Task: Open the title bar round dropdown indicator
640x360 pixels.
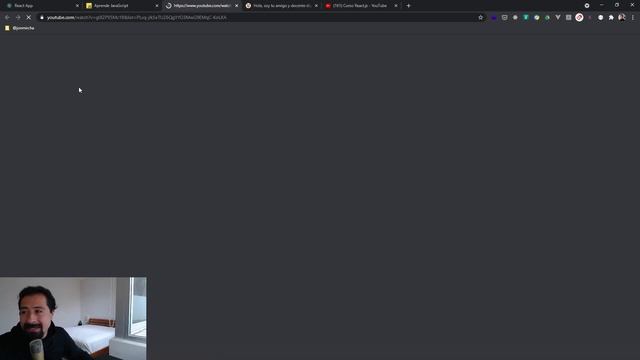Action: click(587, 6)
